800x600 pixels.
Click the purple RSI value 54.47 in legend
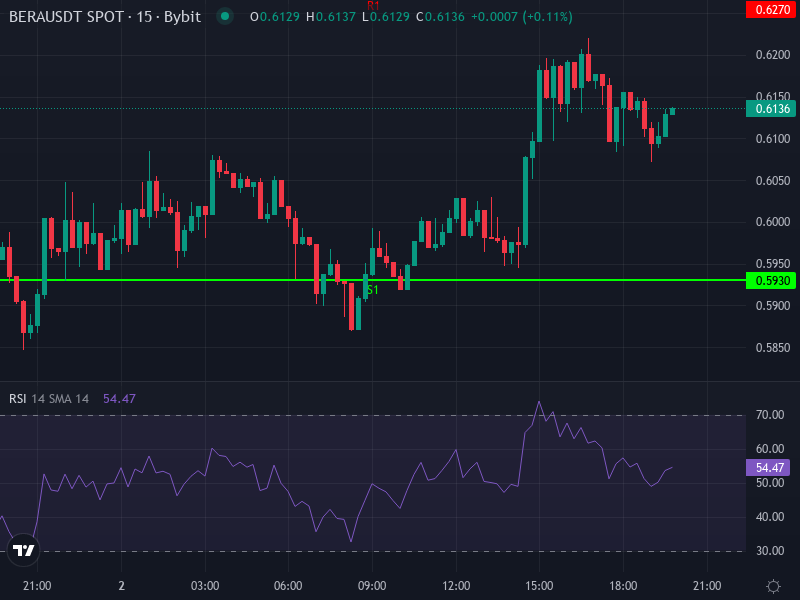click(x=120, y=397)
